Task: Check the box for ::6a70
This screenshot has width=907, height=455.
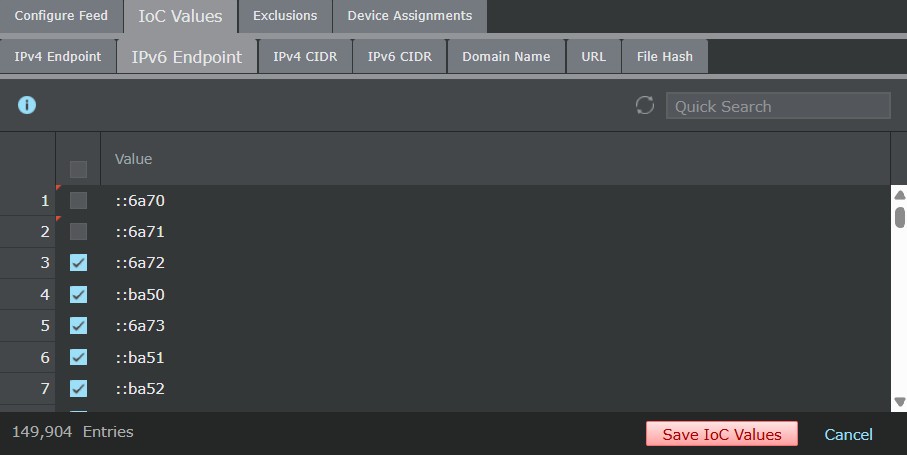Action: click(78, 201)
